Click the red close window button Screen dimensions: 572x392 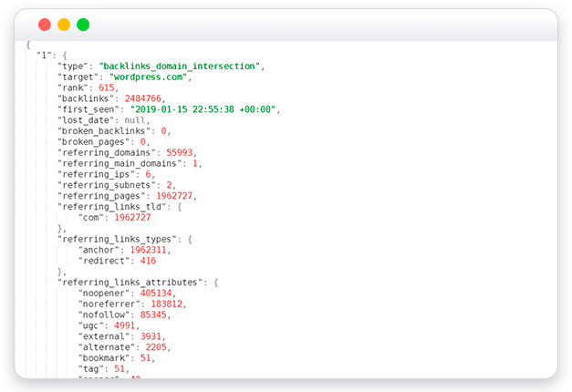45,25
